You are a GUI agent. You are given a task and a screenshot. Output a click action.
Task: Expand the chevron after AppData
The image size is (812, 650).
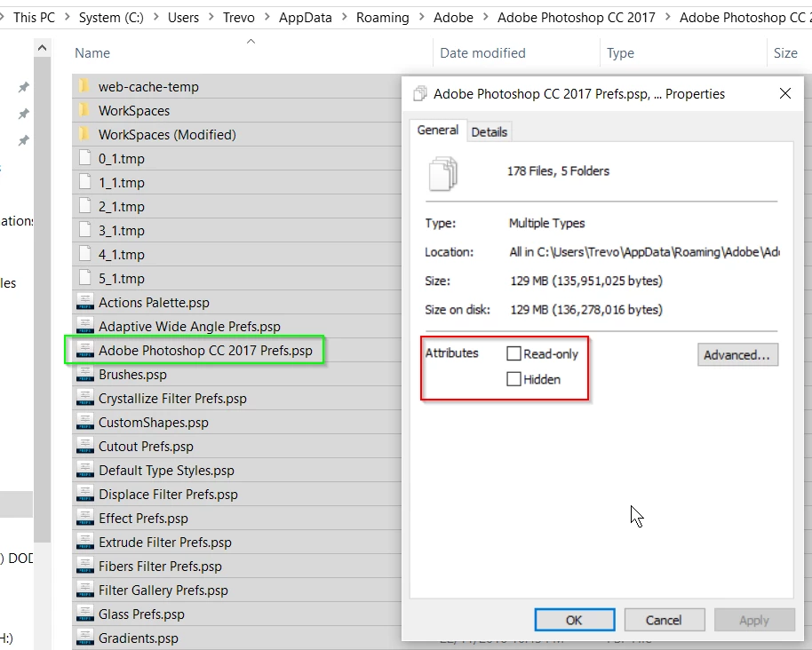[x=344, y=17]
